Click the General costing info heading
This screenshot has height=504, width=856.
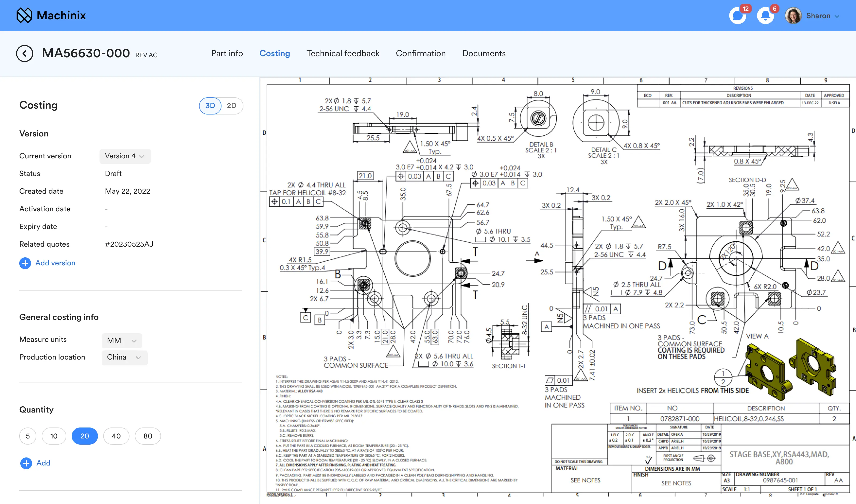click(59, 317)
